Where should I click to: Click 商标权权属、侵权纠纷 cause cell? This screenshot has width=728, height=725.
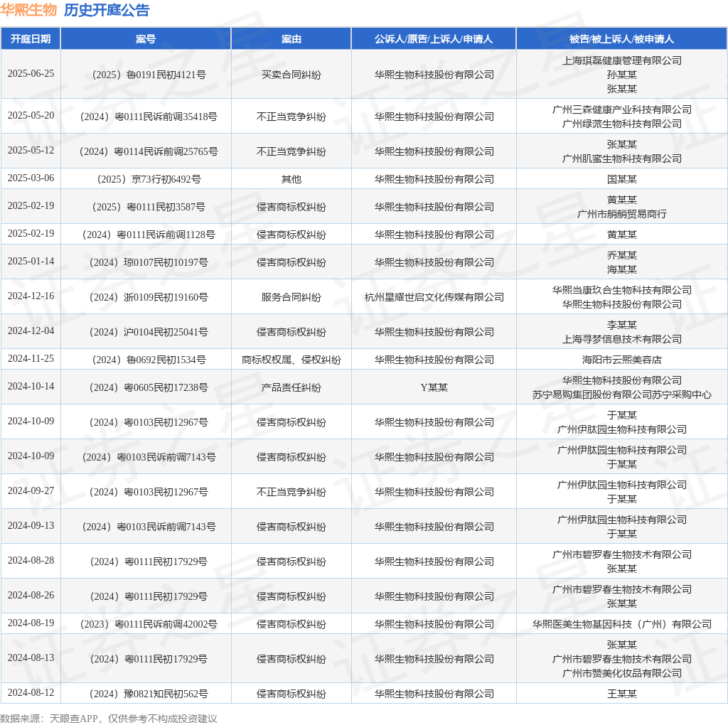click(291, 360)
